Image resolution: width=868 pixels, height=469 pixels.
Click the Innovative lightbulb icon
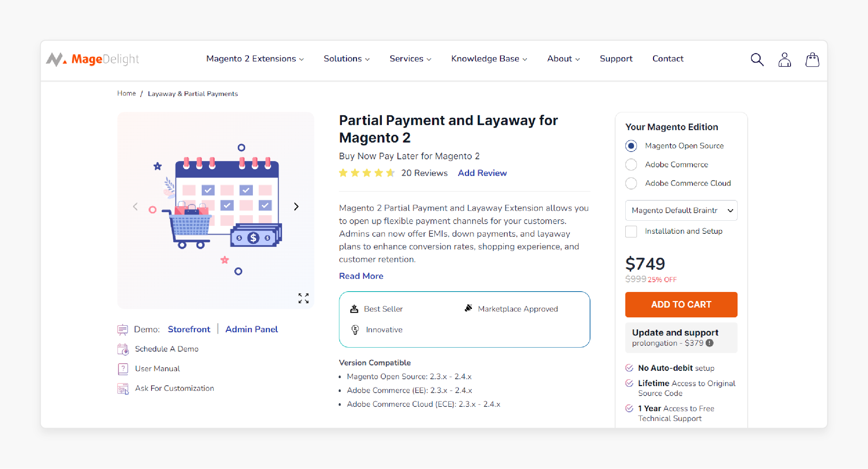[x=355, y=329]
